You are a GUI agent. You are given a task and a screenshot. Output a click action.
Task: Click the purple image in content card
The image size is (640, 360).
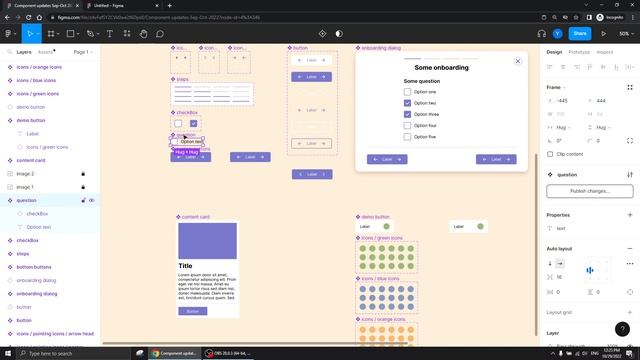207,241
